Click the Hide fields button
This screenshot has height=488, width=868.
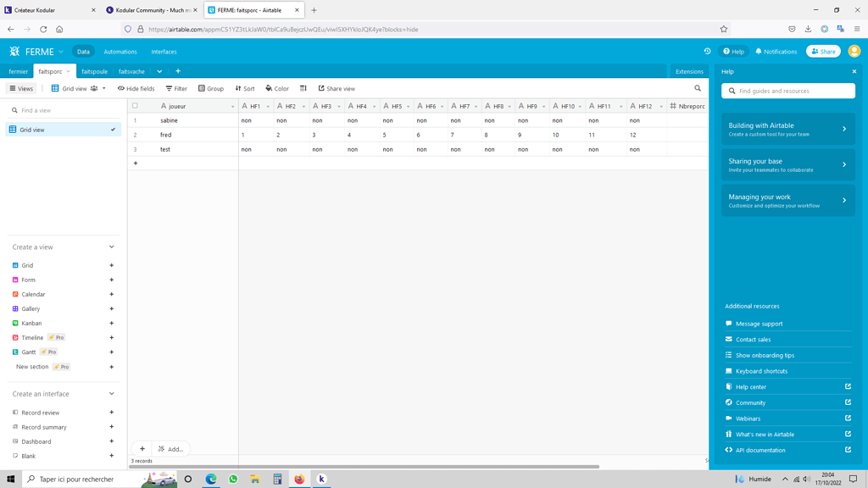(x=136, y=88)
